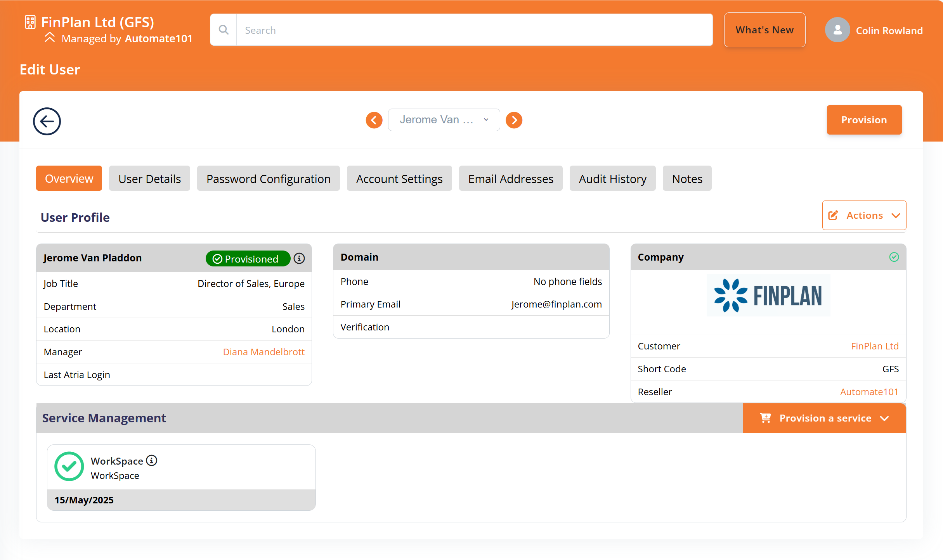Click the info icon beside Provisioned badge

299,258
